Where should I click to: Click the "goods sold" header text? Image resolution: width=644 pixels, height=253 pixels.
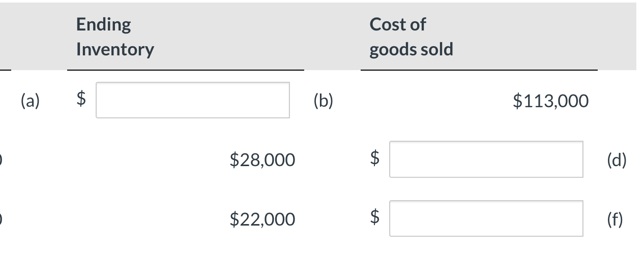coord(411,49)
